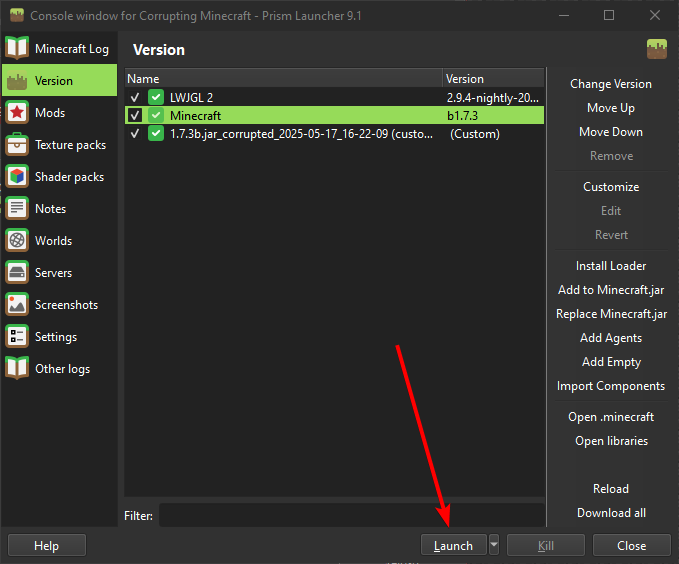Click Move Down
679x564 pixels.
(611, 132)
